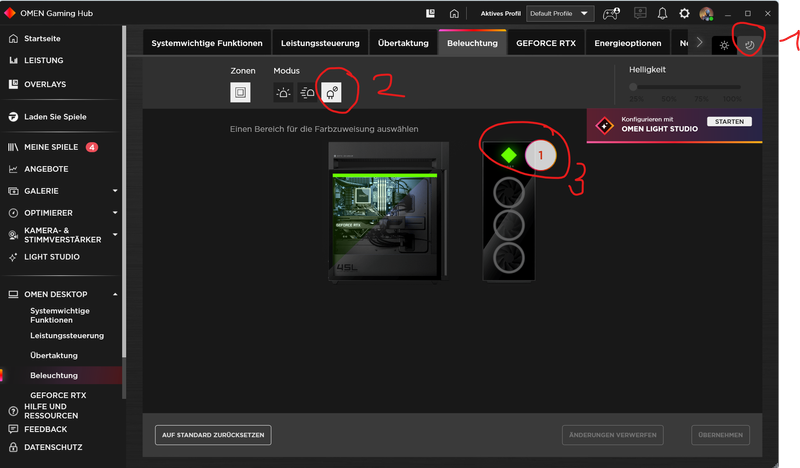Select the animated lighting mode icon
This screenshot has width=800, height=468.
pos(308,93)
